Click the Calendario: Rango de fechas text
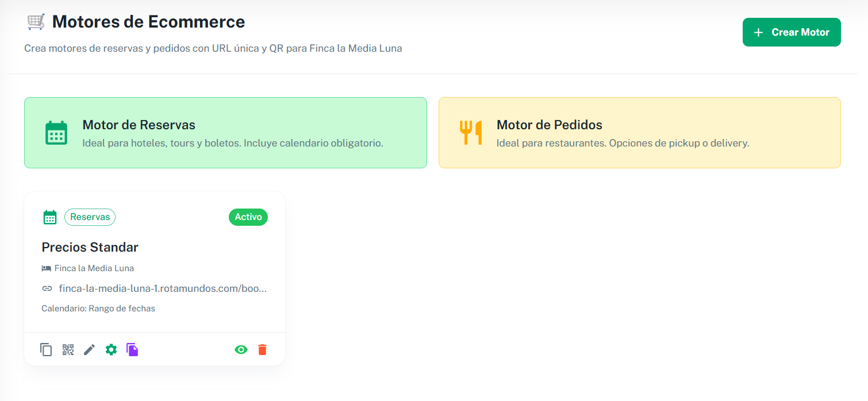 (x=98, y=308)
